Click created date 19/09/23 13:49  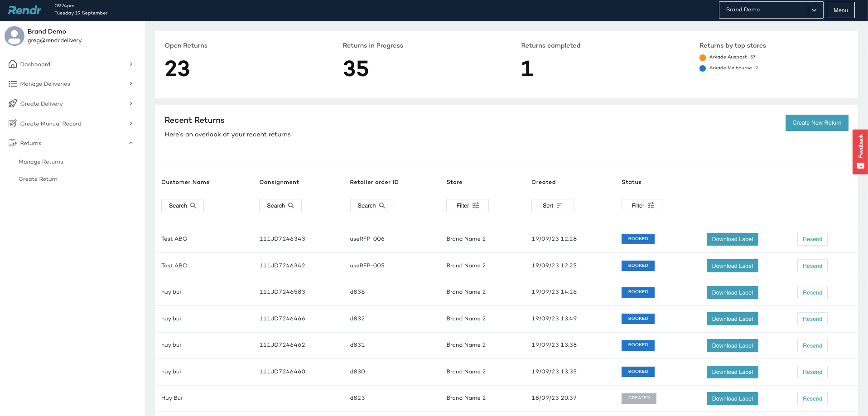click(554, 319)
